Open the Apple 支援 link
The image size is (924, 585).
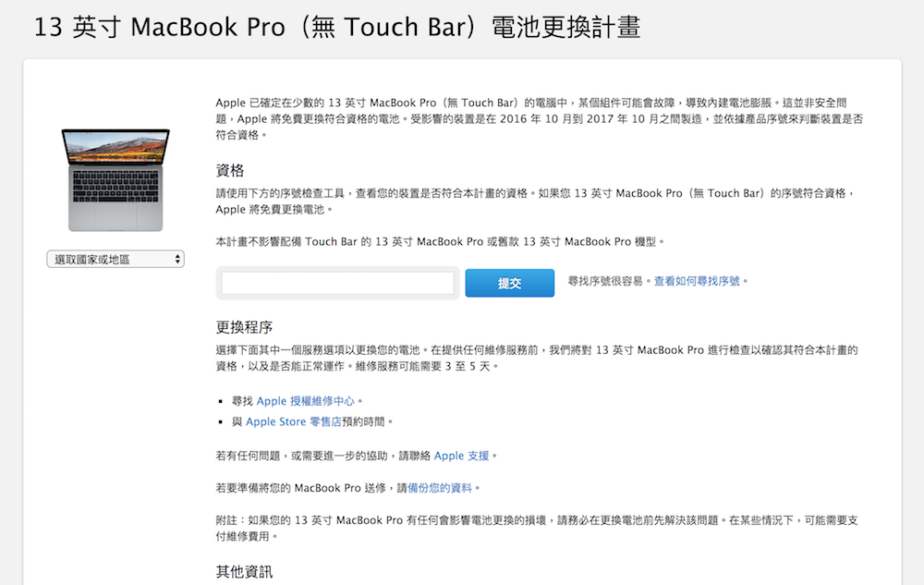461,456
